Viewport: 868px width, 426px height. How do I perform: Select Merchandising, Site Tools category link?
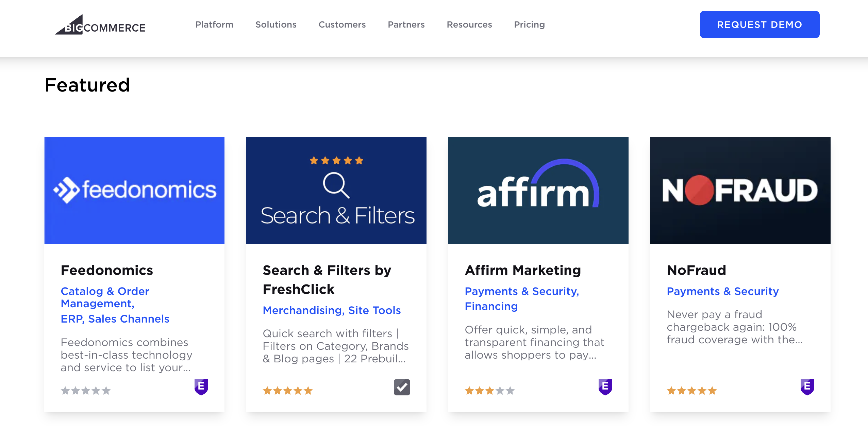332,310
